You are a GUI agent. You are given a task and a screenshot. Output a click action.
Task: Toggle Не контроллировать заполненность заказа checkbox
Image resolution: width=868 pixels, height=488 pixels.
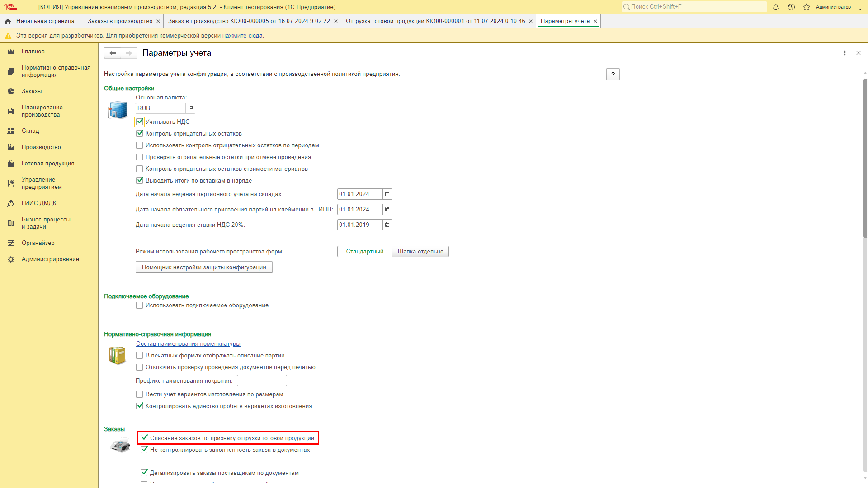coord(144,450)
